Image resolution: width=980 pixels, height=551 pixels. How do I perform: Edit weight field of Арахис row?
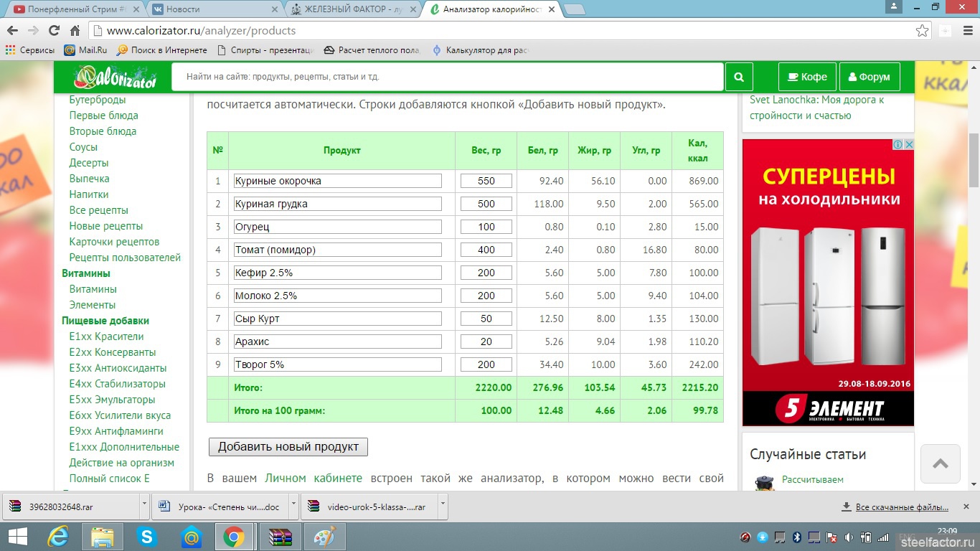click(x=486, y=342)
